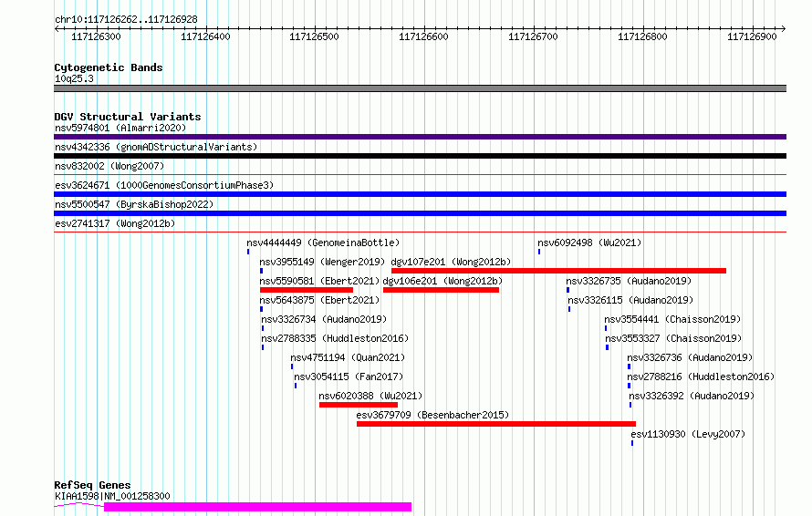Open nsv3553327 (Chaisson2019) label
This screenshot has height=516, width=812.
pos(673,338)
